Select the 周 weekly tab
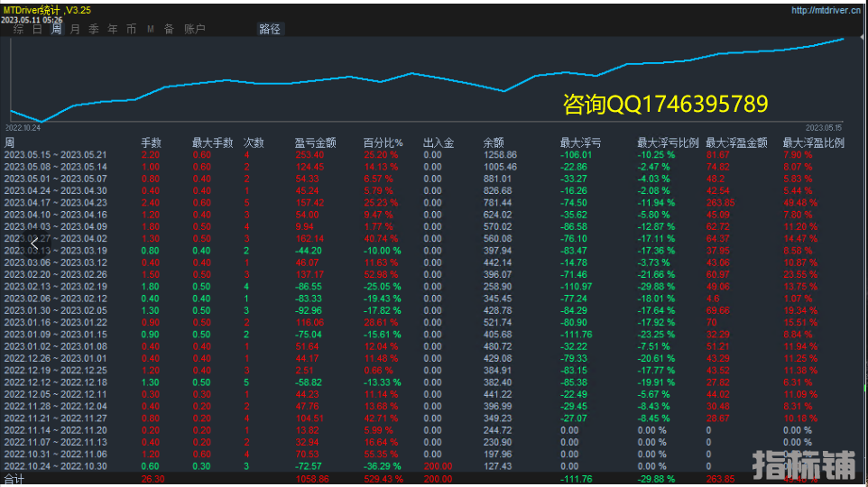 pyautogui.click(x=56, y=29)
